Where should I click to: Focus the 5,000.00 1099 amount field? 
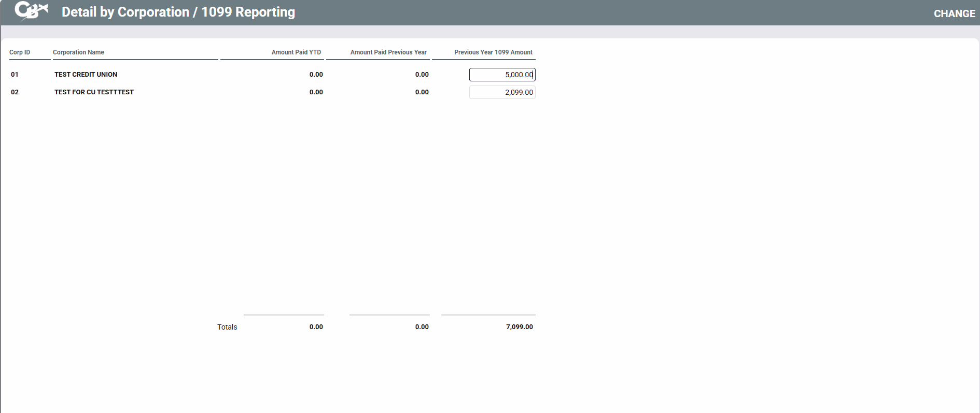click(x=501, y=75)
